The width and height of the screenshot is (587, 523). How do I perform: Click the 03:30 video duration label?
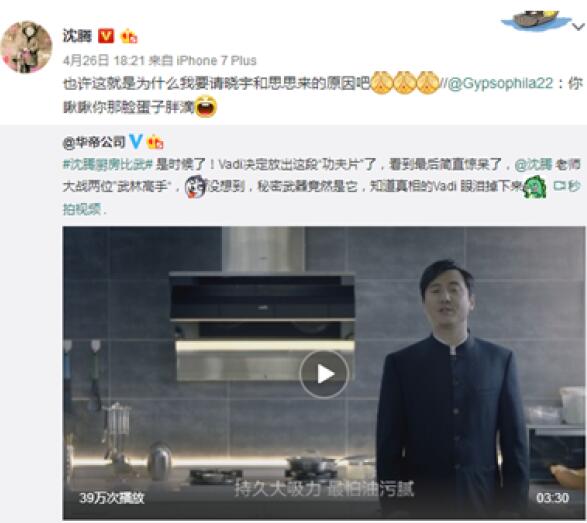tap(553, 498)
